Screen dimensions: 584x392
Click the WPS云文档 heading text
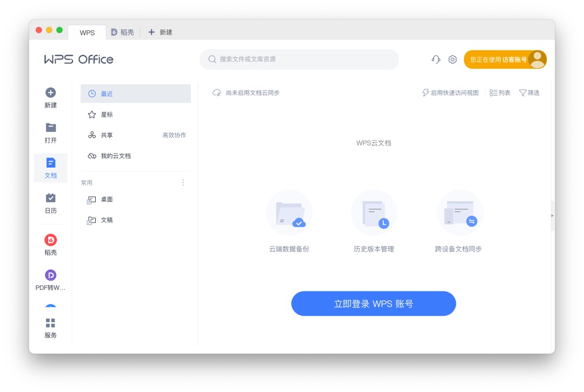coord(374,143)
